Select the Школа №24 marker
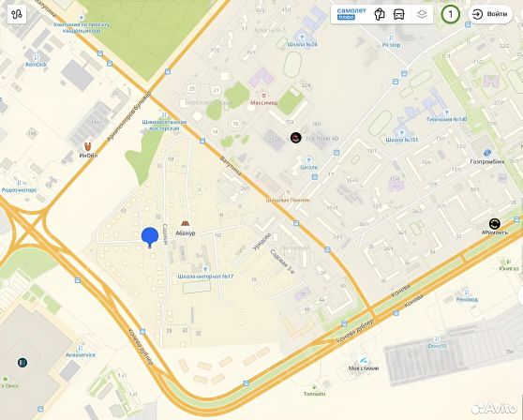This screenshot has height=420, width=523. 302,37
